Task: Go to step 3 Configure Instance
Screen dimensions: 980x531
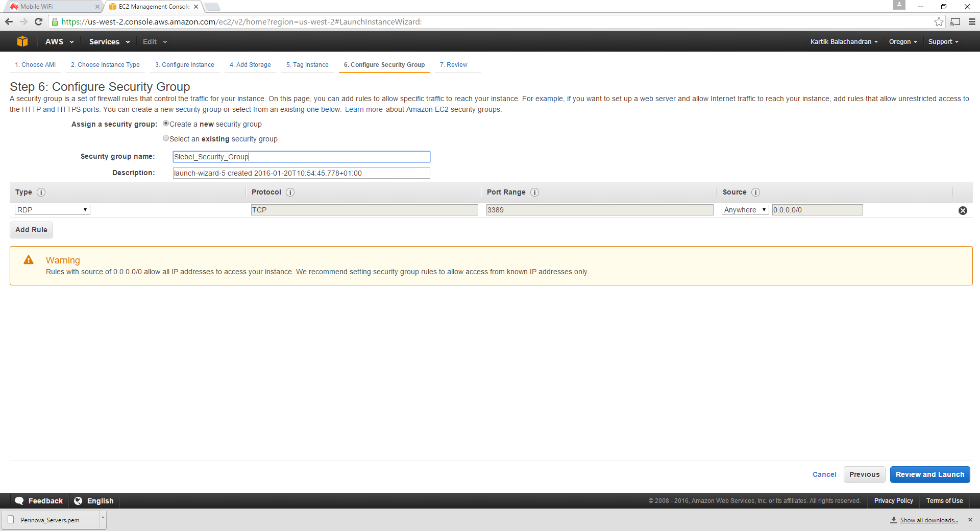Action: coord(185,65)
